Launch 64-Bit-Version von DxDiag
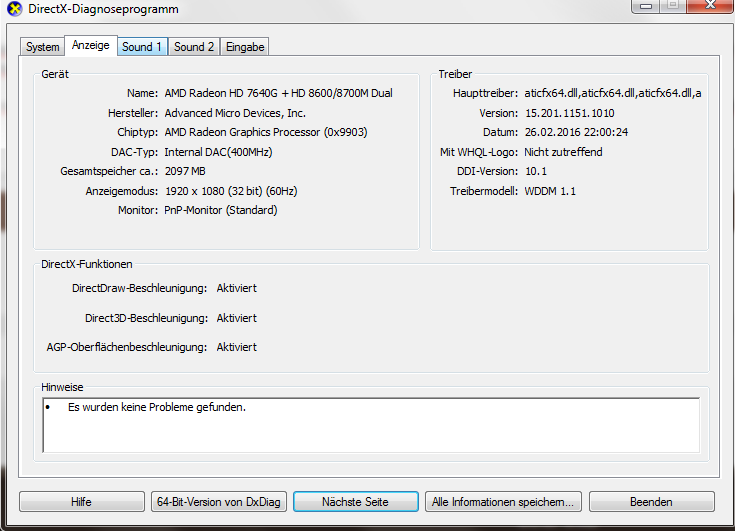Viewport: 735px width, 531px height. [218, 502]
